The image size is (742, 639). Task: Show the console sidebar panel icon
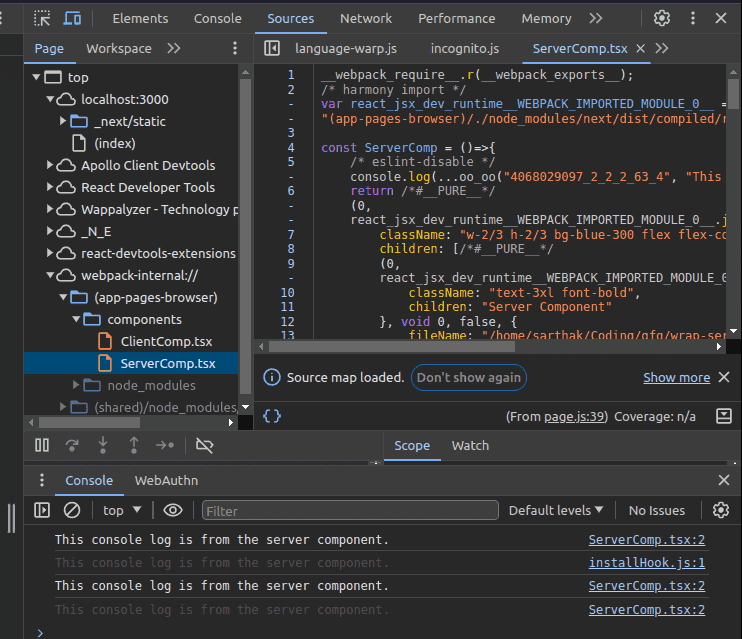click(x=42, y=510)
